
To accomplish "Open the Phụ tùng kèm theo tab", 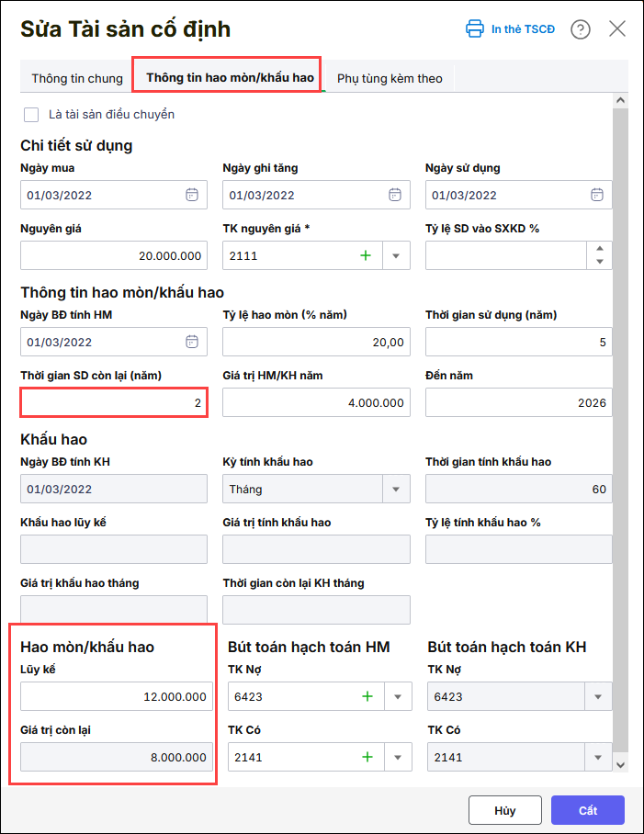I will (390, 78).
